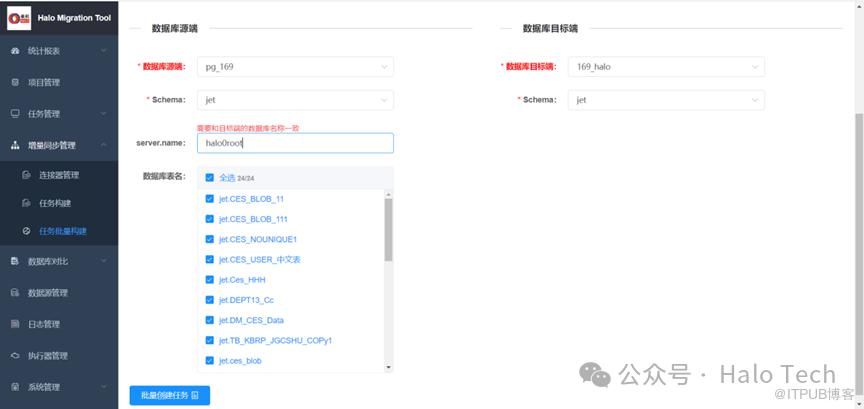This screenshot has height=409, width=864.
Task: Click the 增量同步管理 sidebar icon
Action: point(15,145)
